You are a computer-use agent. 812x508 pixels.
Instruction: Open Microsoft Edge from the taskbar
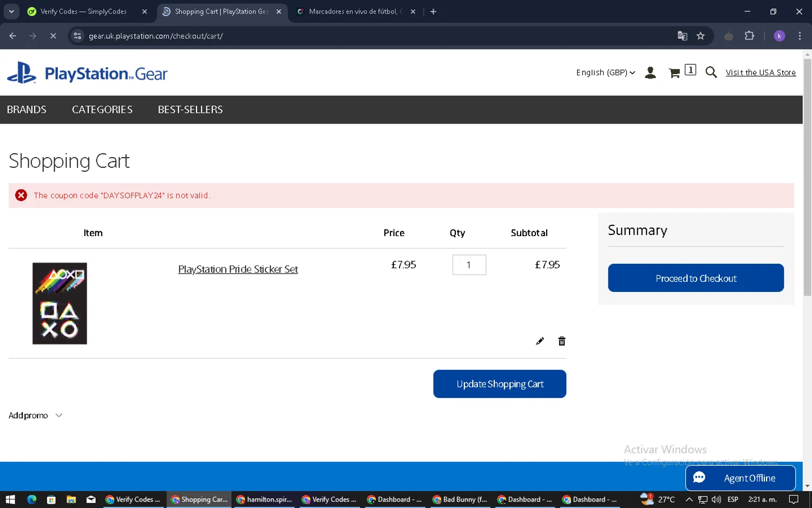pyautogui.click(x=31, y=499)
